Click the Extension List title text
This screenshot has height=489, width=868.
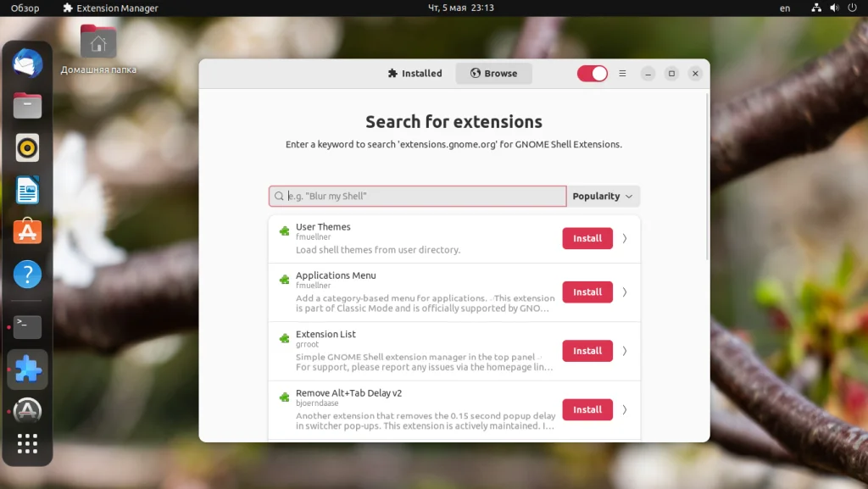[x=325, y=334]
